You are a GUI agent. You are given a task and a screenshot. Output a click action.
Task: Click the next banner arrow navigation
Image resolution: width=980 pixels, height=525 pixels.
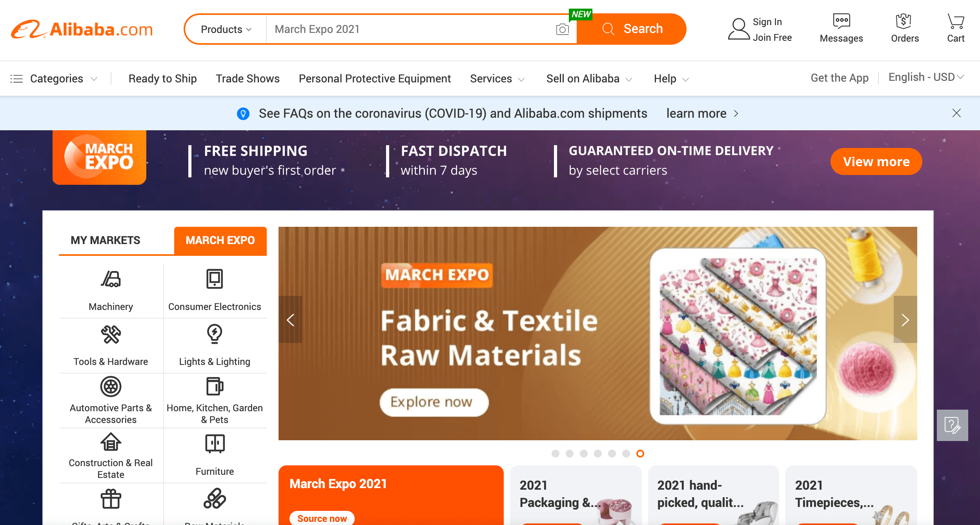click(905, 318)
